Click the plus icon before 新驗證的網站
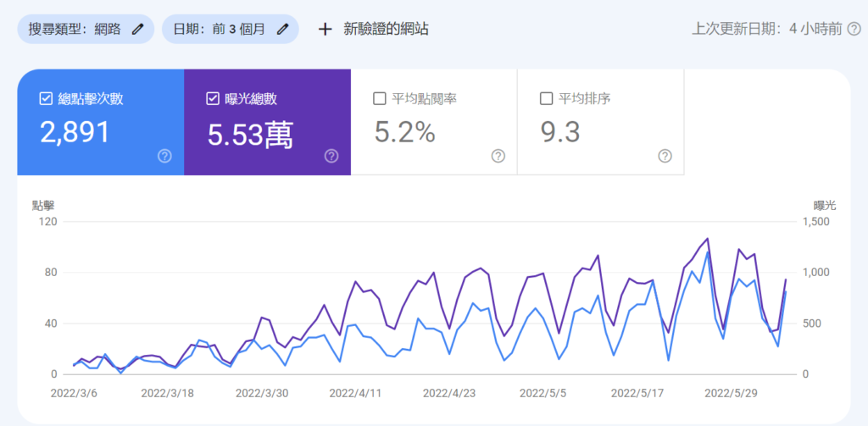 [325, 29]
